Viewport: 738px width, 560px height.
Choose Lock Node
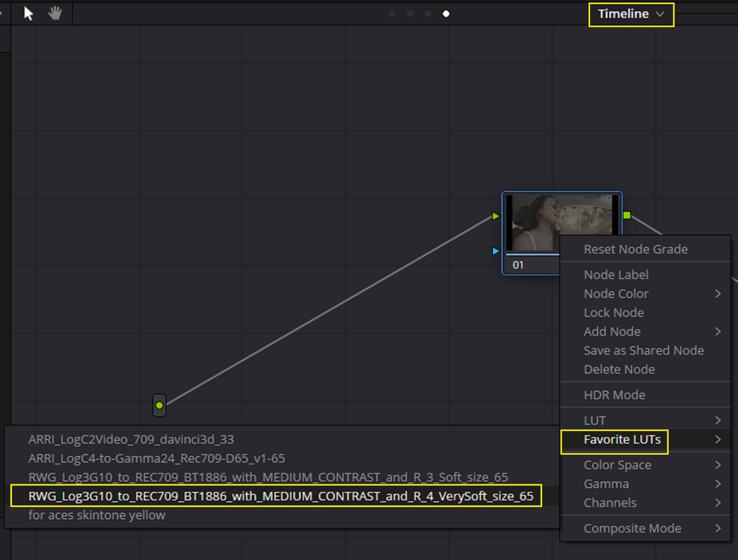(646, 312)
